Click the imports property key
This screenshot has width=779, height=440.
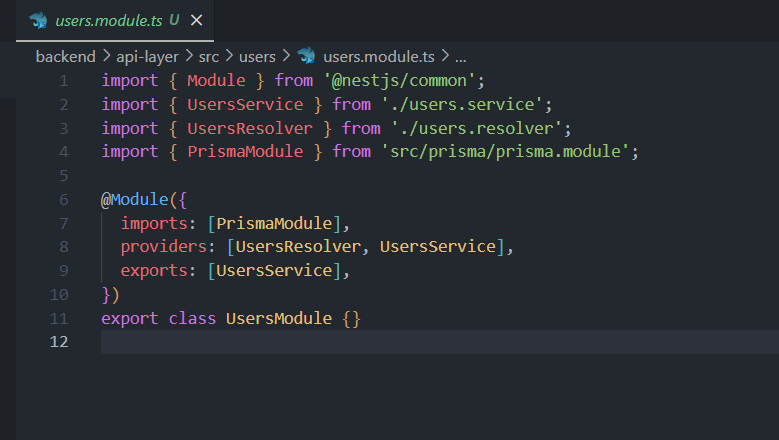pos(154,223)
